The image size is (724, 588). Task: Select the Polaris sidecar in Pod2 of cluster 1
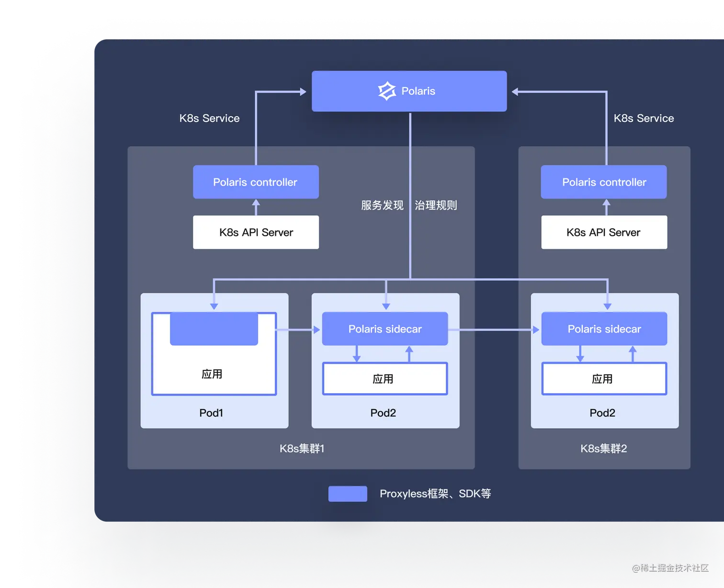(x=385, y=329)
